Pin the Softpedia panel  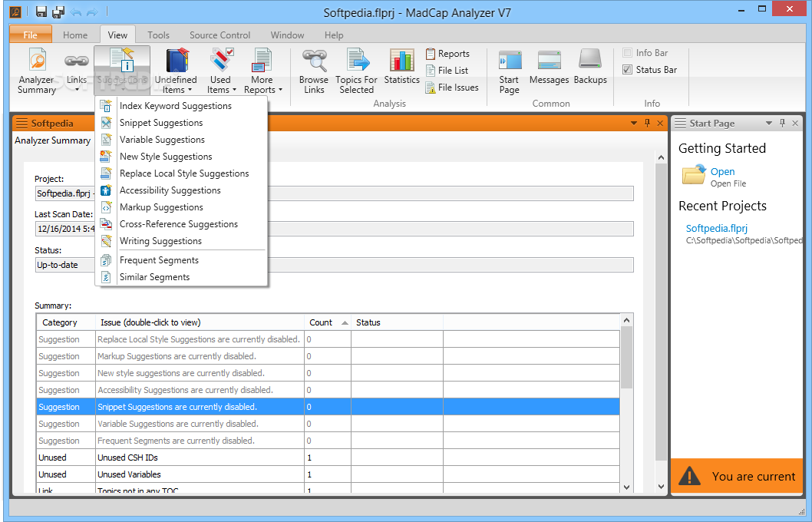[647, 123]
